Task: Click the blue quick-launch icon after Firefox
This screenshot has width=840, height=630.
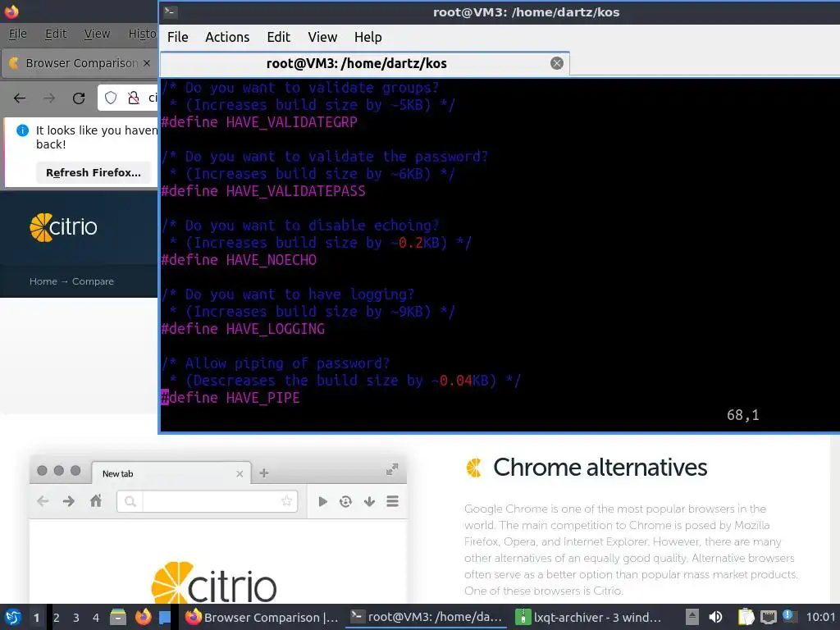Action: click(165, 617)
